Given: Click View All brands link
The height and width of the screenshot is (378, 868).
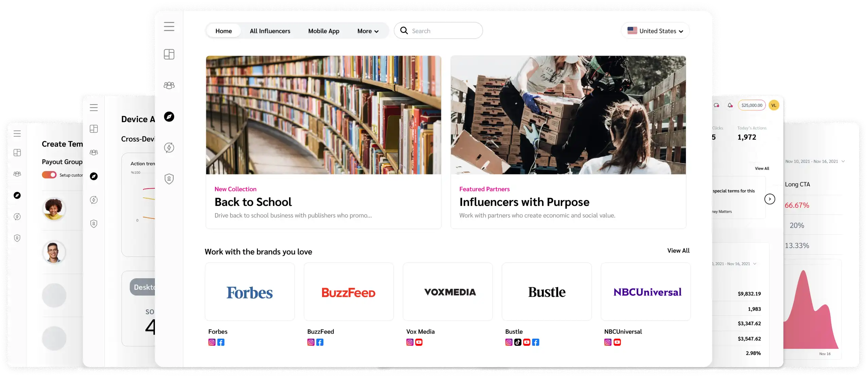Looking at the screenshot, I should click(678, 250).
